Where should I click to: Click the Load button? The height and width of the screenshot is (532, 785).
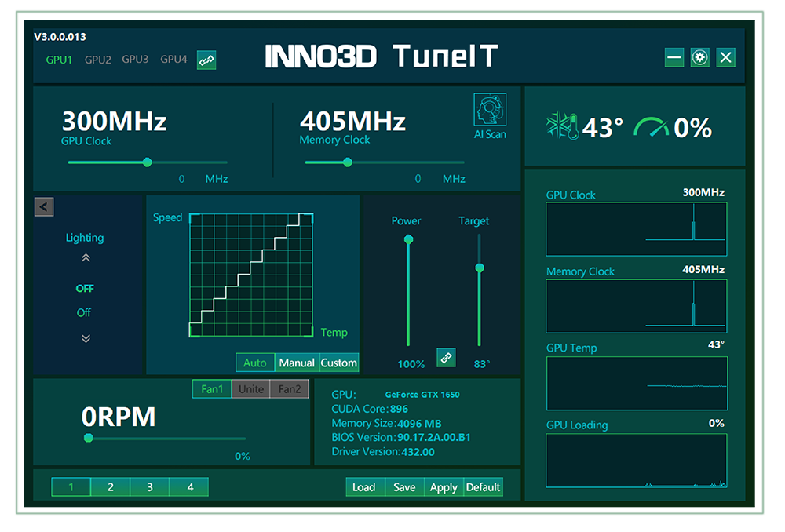364,487
